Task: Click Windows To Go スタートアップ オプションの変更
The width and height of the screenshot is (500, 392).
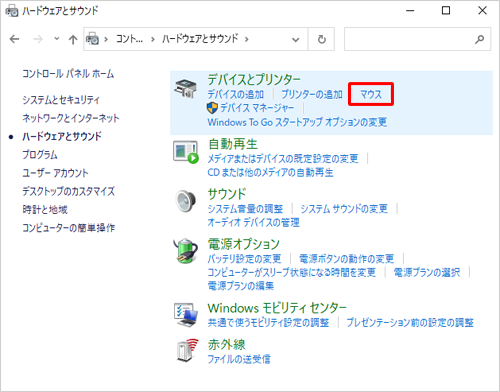Action: coord(297,122)
